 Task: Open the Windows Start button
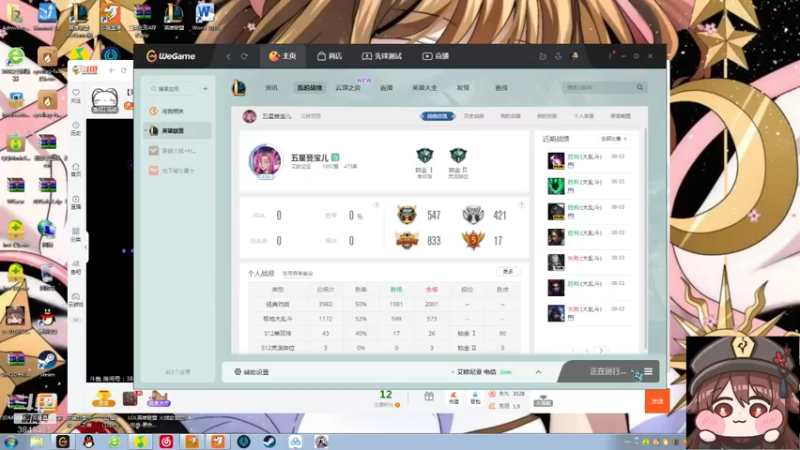[11, 442]
